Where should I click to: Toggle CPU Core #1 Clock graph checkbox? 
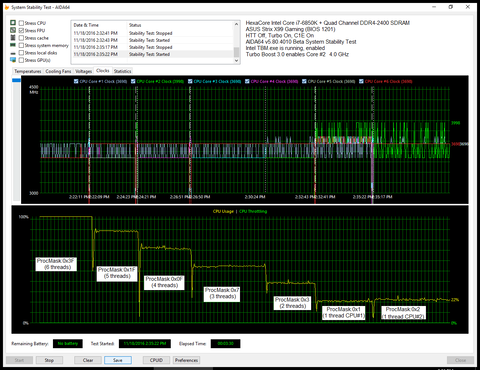coord(76,81)
